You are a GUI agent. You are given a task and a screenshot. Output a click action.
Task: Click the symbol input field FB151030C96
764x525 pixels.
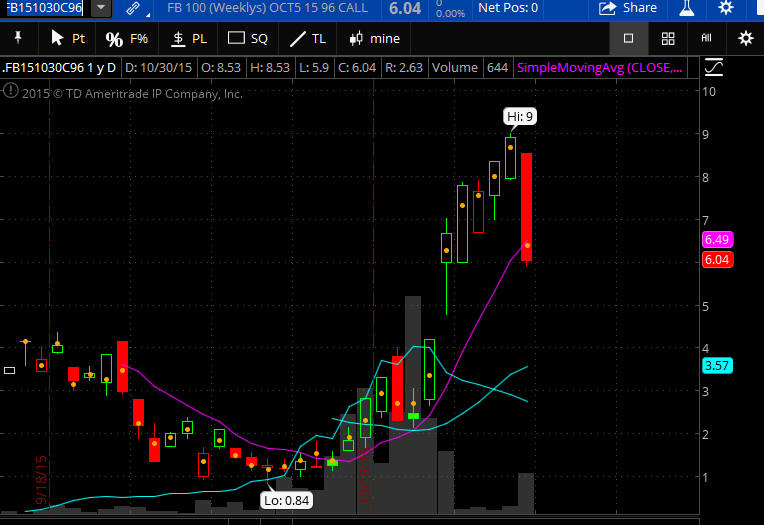tap(45, 8)
